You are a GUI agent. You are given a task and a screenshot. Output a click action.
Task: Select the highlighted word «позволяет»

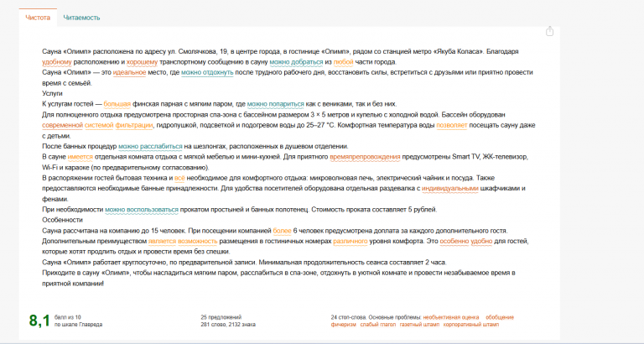(x=452, y=125)
